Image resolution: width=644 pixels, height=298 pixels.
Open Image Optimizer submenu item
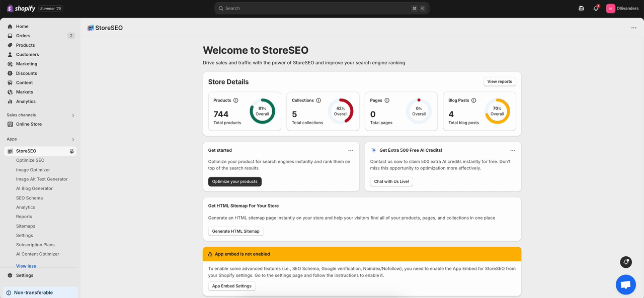(33, 170)
